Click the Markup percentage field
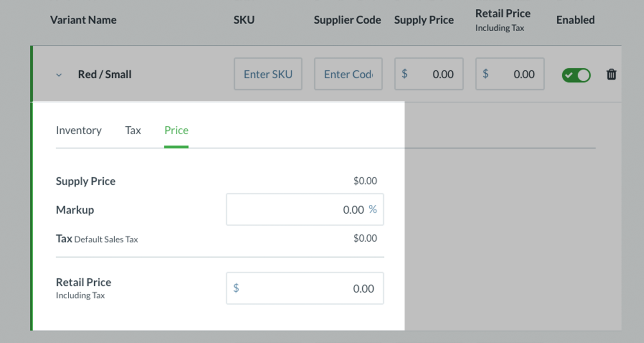Image resolution: width=644 pixels, height=343 pixels. (x=297, y=209)
